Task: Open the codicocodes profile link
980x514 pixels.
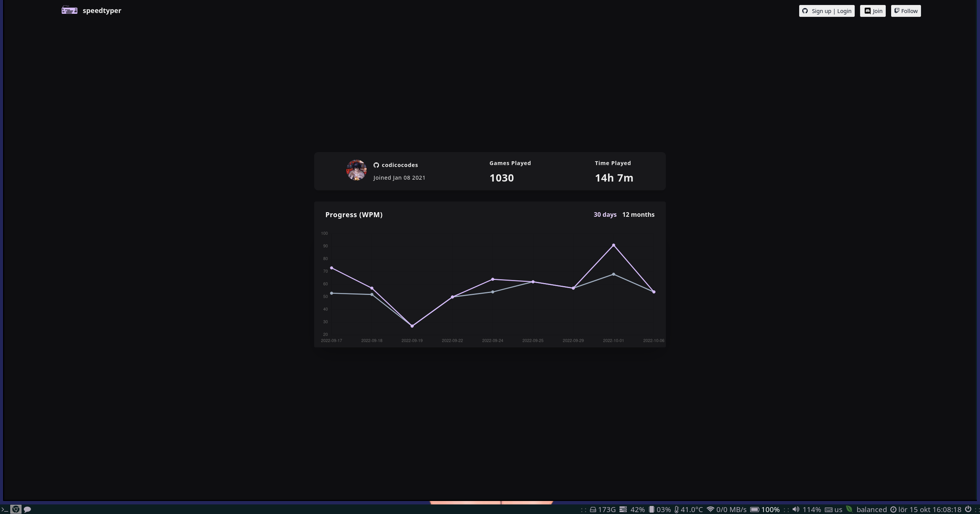Action: pos(400,165)
